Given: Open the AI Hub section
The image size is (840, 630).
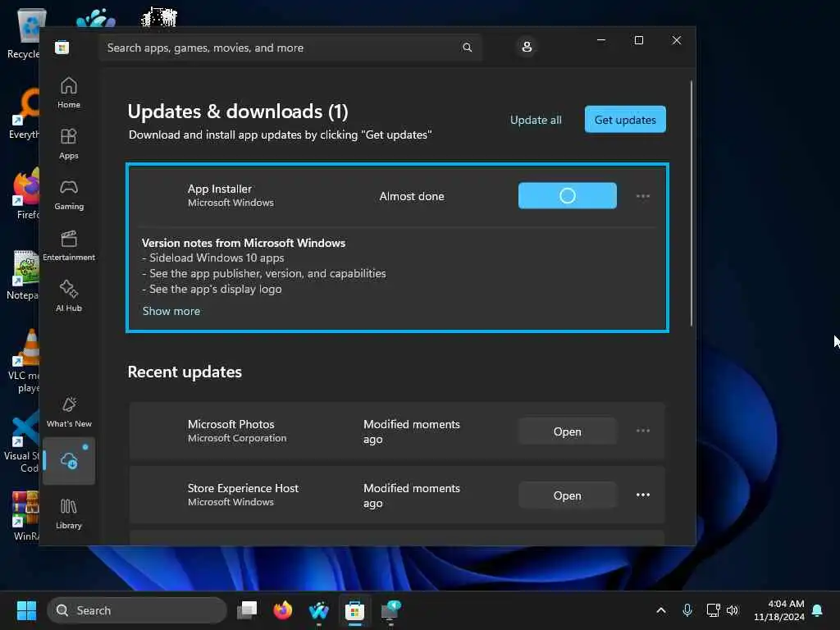Looking at the screenshot, I should coord(69,295).
